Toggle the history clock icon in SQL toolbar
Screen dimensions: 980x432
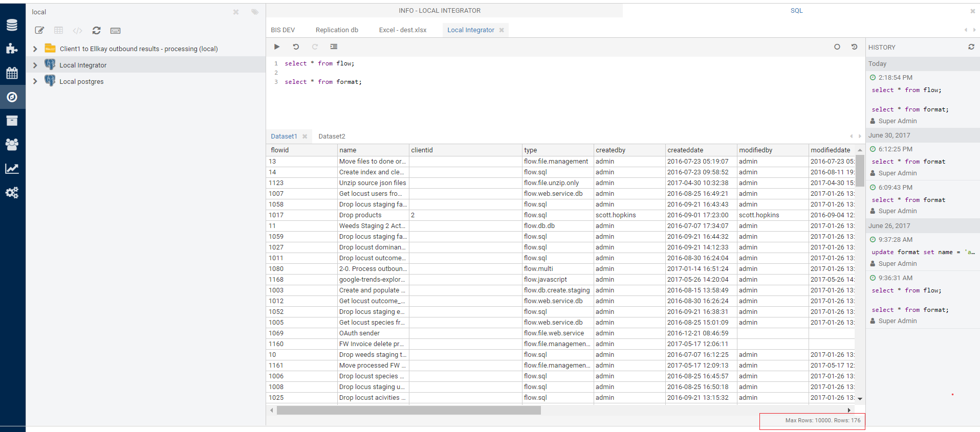pyautogui.click(x=854, y=47)
